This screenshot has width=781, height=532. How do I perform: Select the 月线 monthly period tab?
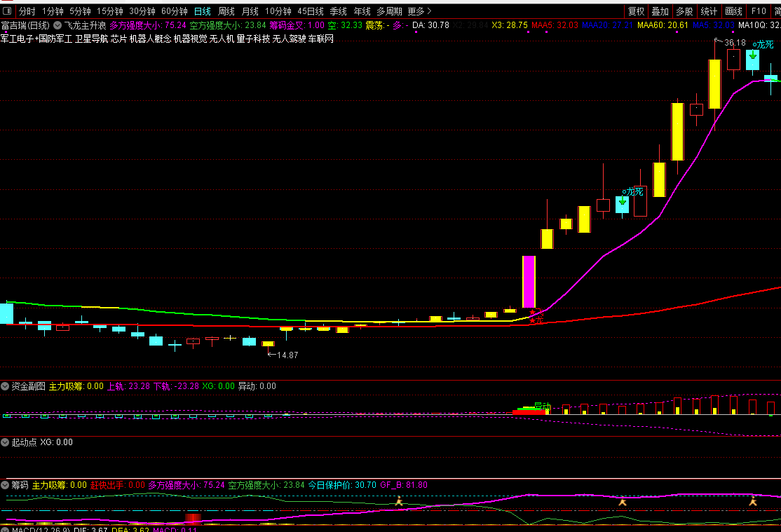pos(250,11)
